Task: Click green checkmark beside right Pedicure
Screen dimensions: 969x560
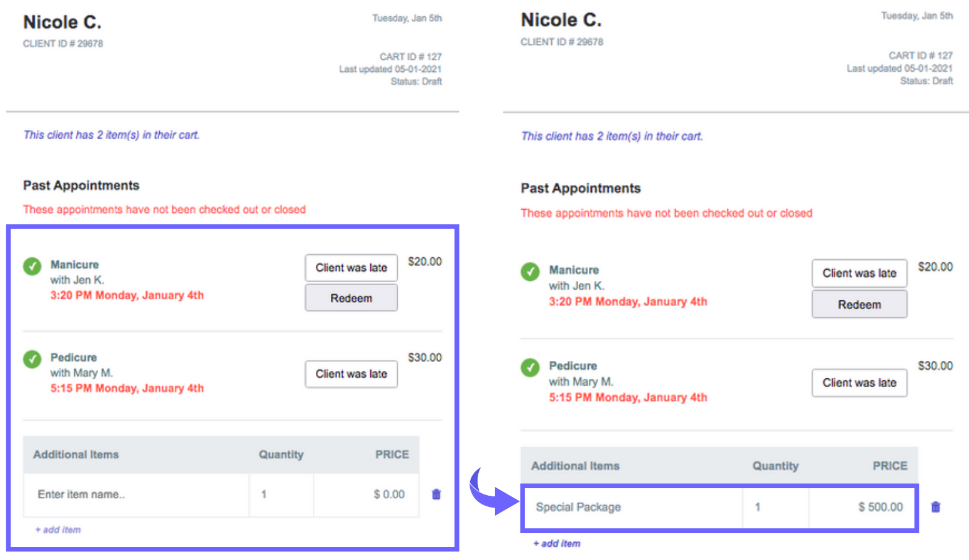Action: pos(530,367)
